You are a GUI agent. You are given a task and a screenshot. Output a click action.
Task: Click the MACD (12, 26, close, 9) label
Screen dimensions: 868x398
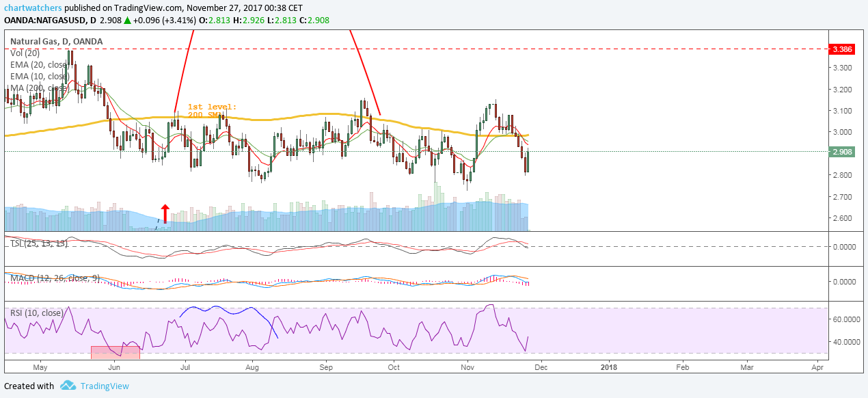55,278
